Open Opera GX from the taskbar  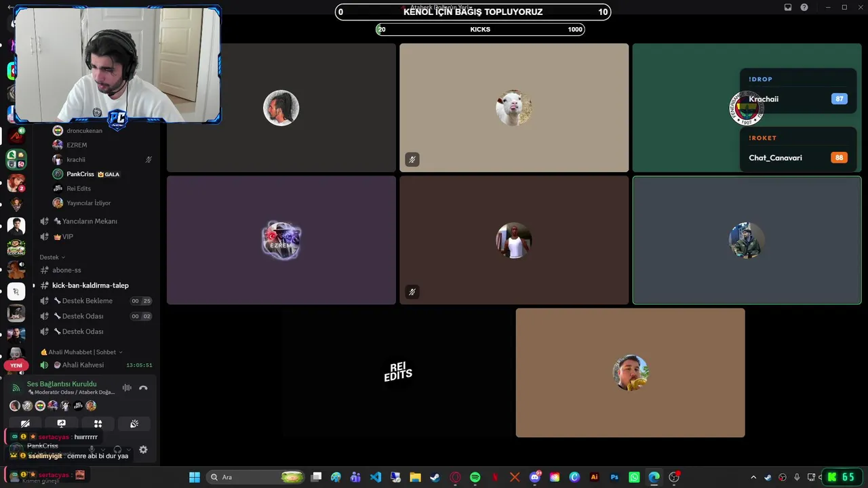[455, 477]
